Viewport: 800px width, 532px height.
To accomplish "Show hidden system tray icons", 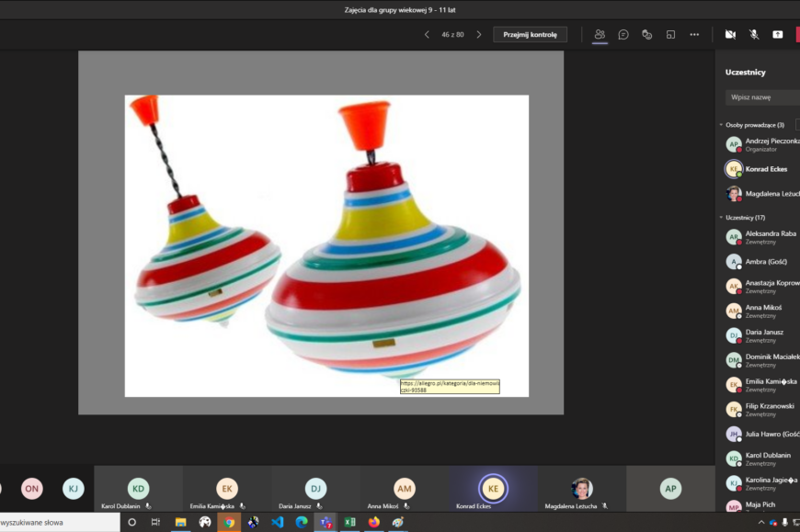I will [x=761, y=522].
